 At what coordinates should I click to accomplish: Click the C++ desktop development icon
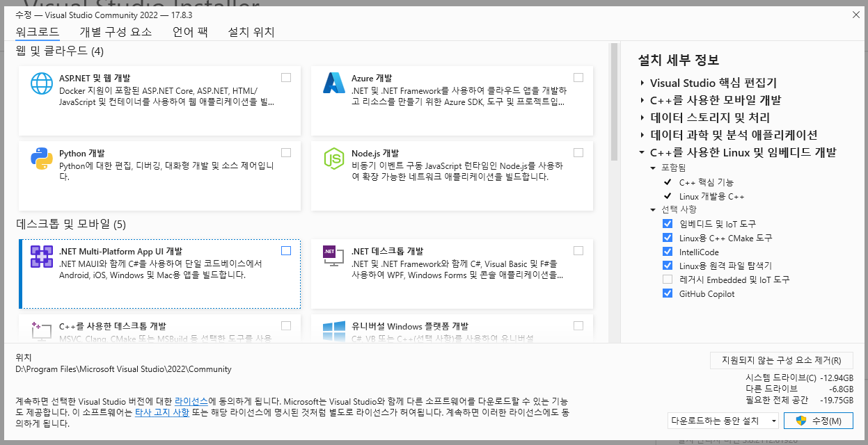point(42,331)
